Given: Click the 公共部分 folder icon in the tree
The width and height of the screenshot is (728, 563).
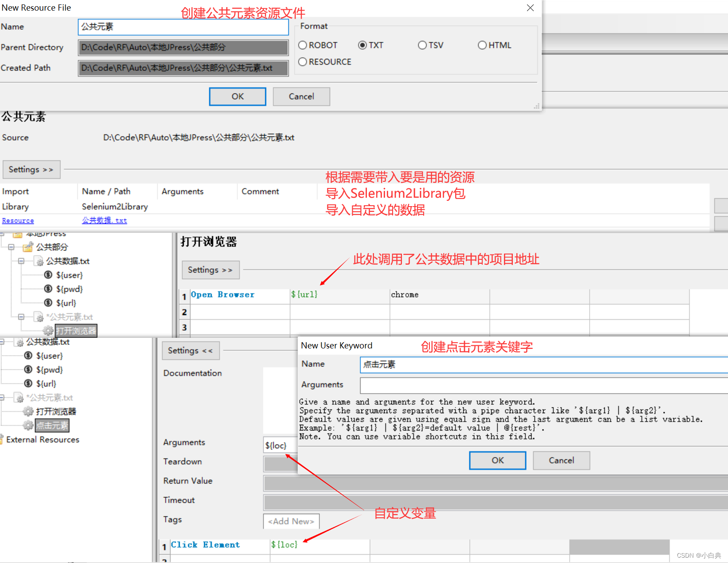Looking at the screenshot, I should pyautogui.click(x=28, y=247).
